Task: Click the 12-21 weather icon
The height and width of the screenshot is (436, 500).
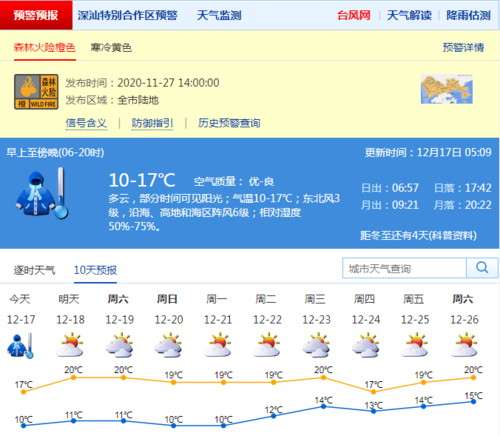Action: [218, 345]
